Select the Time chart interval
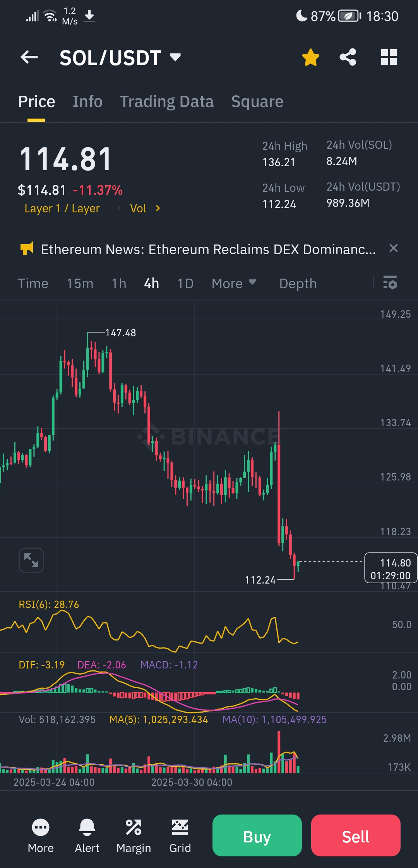 tap(33, 284)
